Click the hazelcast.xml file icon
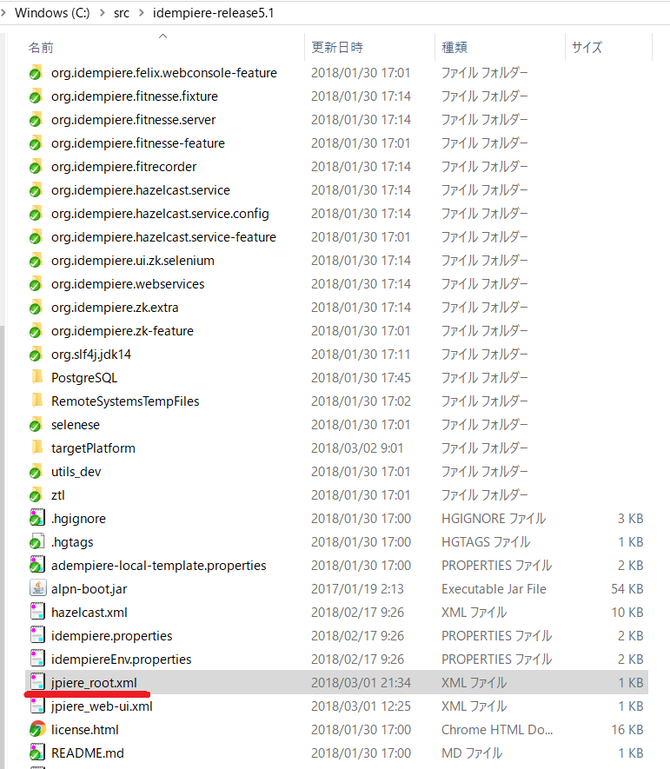The height and width of the screenshot is (769, 670). [x=38, y=612]
